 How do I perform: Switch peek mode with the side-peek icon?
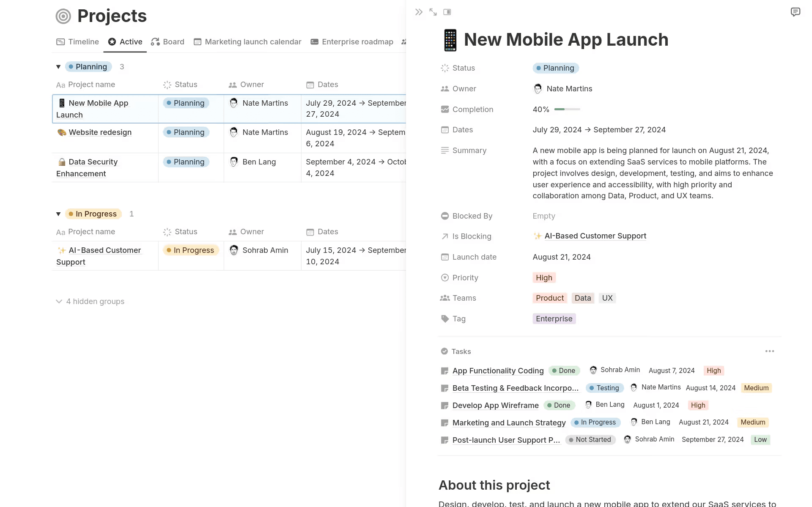point(447,12)
